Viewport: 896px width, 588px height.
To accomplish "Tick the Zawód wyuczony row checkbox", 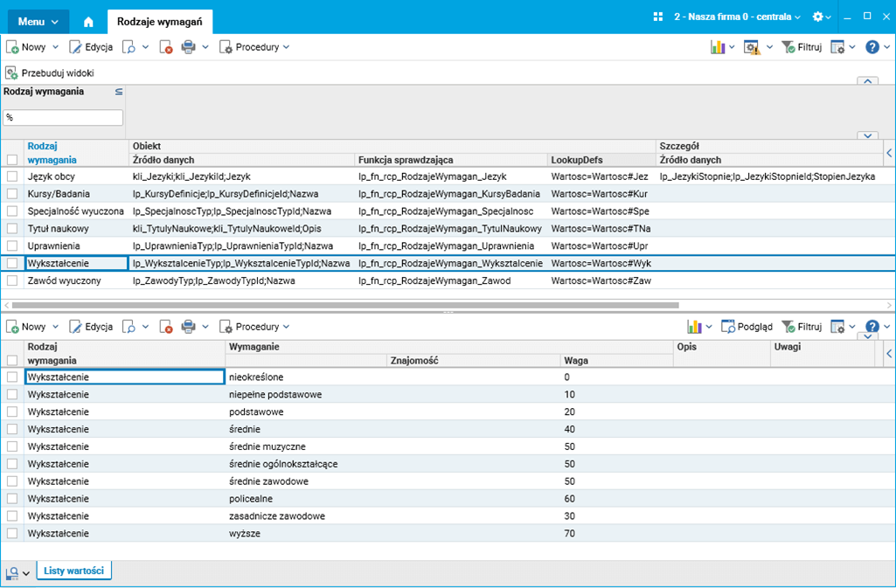I will tap(12, 280).
